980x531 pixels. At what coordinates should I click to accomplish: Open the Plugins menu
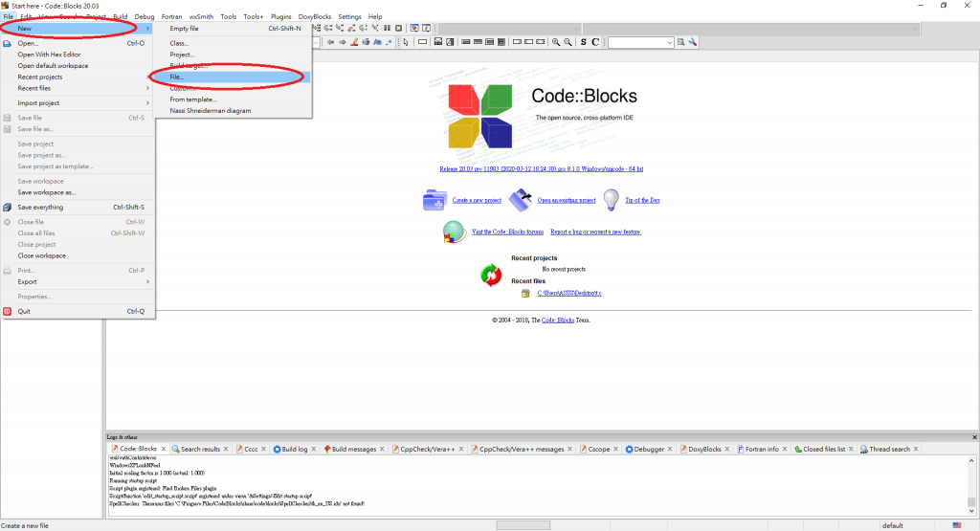tap(280, 17)
